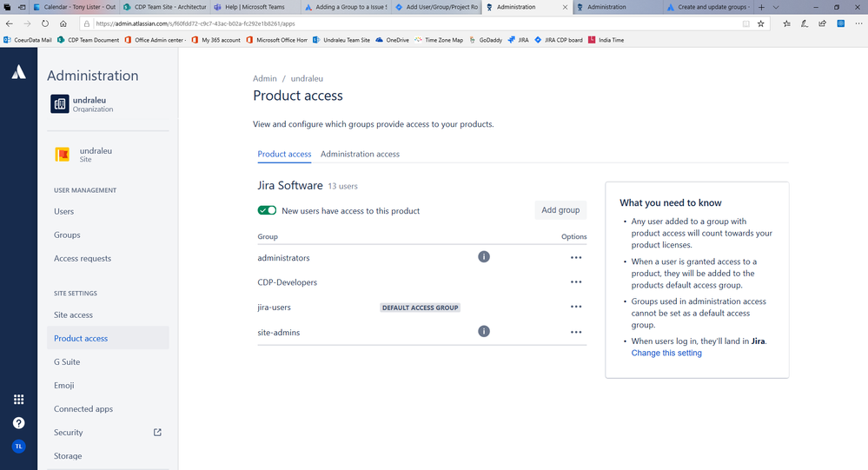The image size is (868, 470).
Task: Click the Change this setting link
Action: [x=666, y=353]
